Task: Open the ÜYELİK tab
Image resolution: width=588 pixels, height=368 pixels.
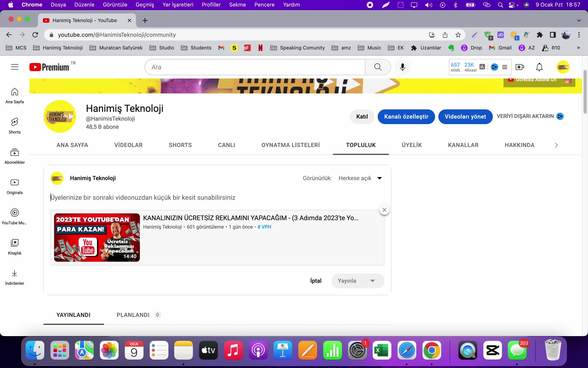Action: point(412,145)
